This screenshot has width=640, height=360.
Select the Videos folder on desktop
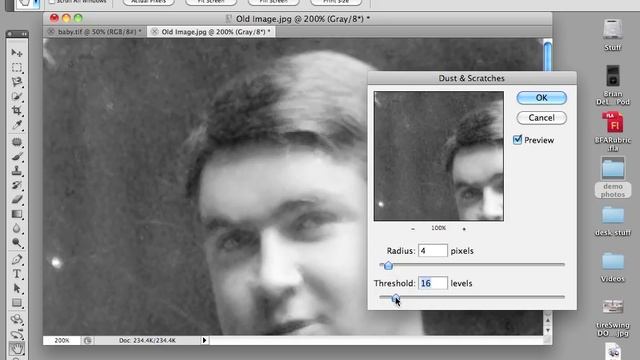[613, 267]
